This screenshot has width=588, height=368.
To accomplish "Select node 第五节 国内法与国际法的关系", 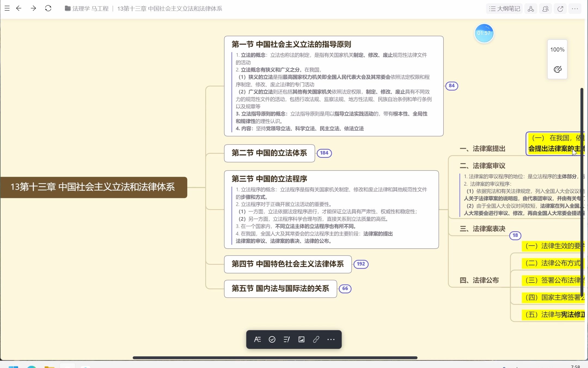I will [280, 289].
